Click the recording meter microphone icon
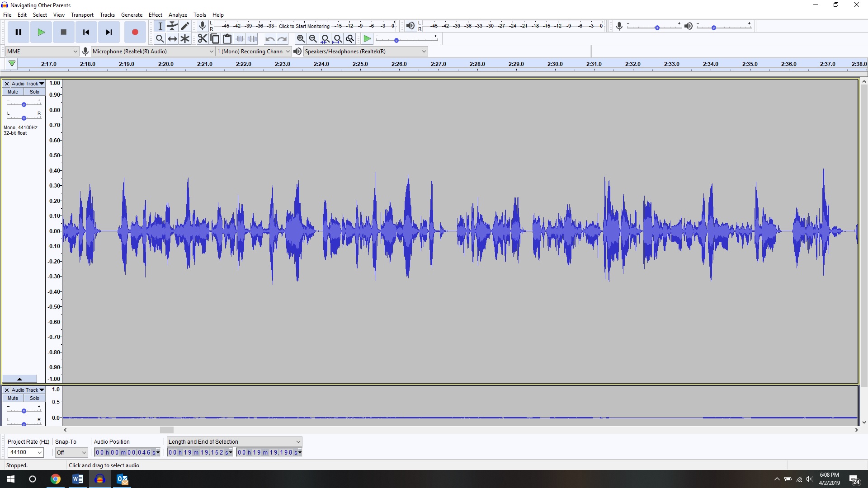The width and height of the screenshot is (868, 488). [x=203, y=26]
